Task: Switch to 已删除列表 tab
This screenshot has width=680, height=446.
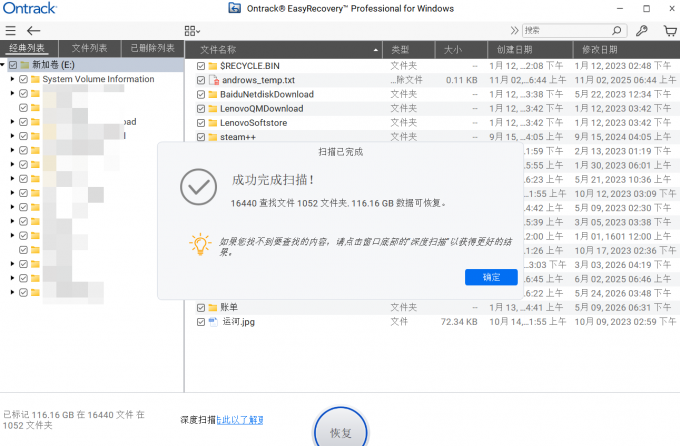Action: click(x=153, y=48)
